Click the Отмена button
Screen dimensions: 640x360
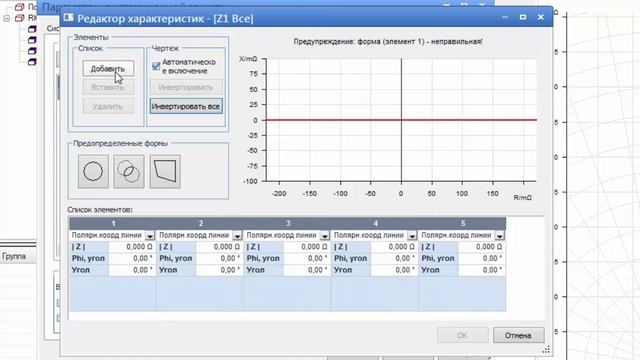tap(518, 336)
